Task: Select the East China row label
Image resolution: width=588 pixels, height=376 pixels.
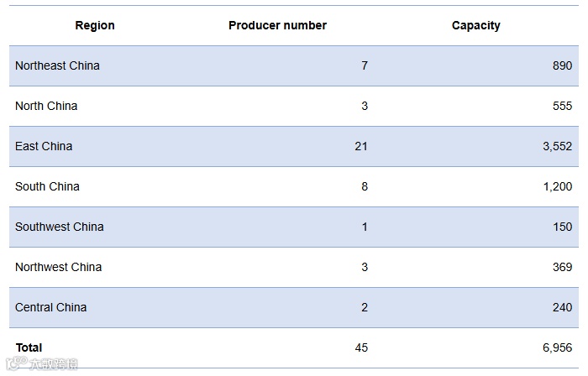Action: coord(44,146)
